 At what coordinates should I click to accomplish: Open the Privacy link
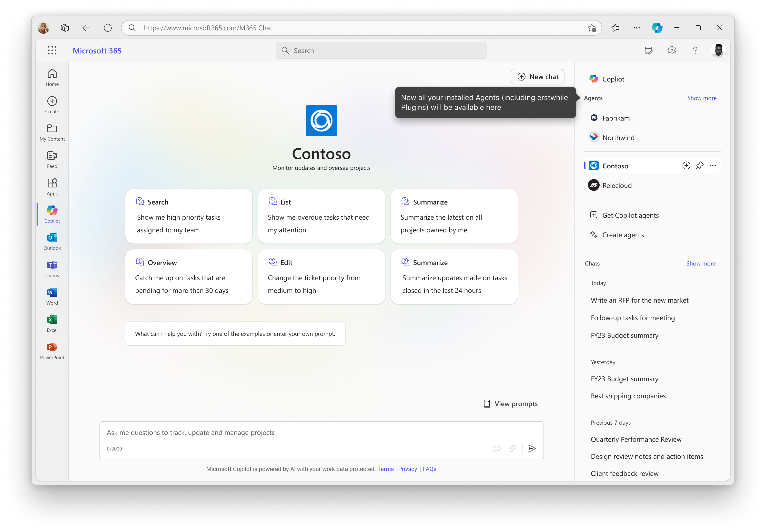[x=407, y=469]
